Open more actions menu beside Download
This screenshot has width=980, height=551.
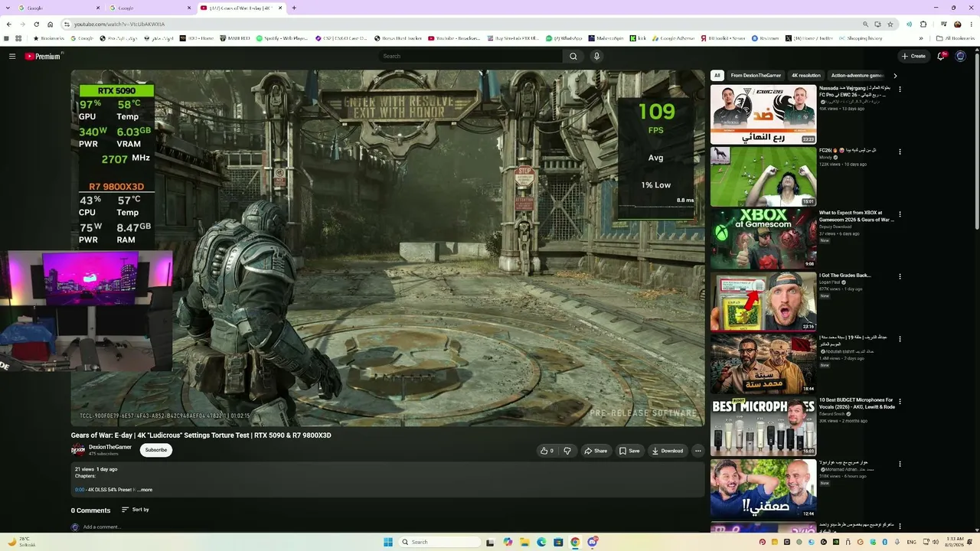[697, 451]
